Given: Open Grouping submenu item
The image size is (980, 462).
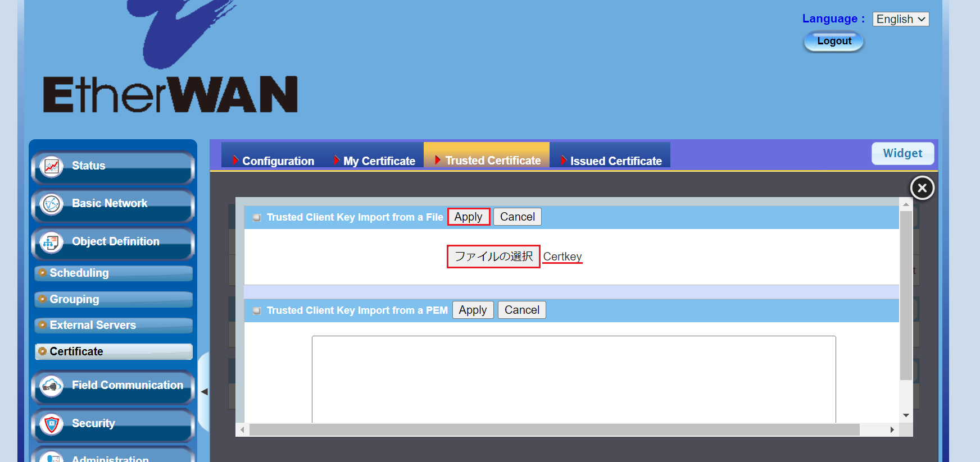Looking at the screenshot, I should 114,299.
